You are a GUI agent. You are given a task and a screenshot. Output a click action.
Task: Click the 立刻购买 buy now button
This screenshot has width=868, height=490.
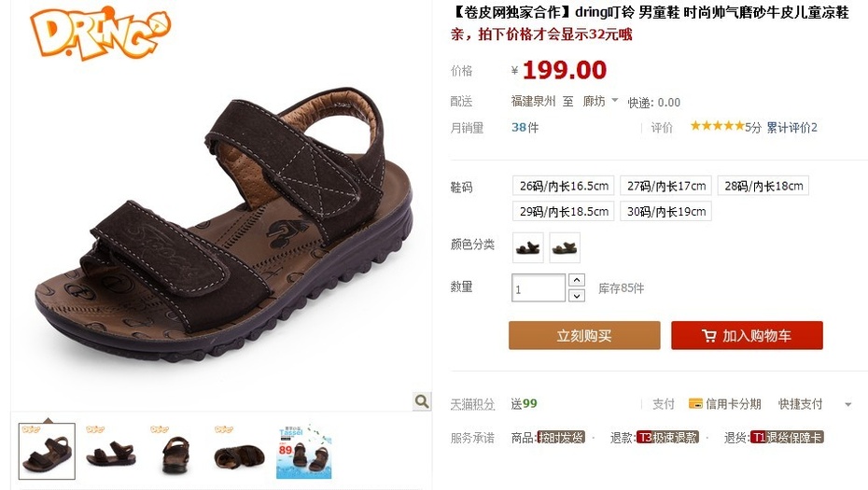584,335
